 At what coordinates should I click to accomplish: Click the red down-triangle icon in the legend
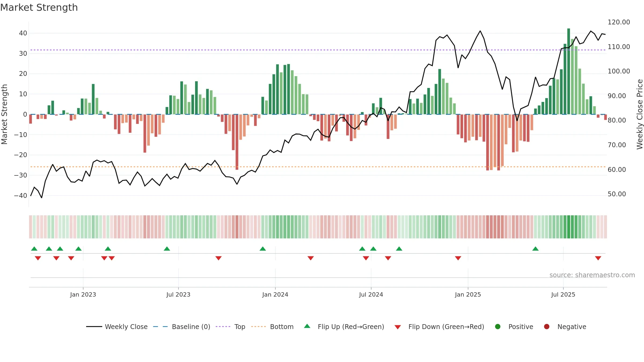(398, 327)
